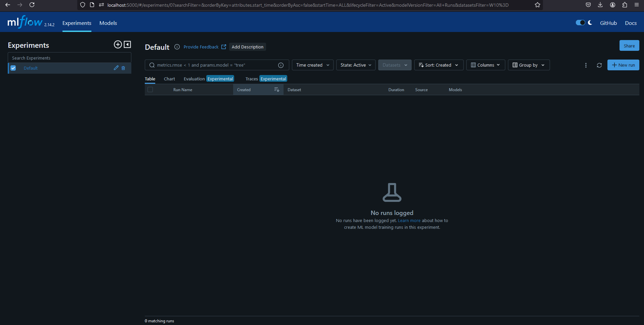Open browser downloads panel
The height and width of the screenshot is (325, 644).
(600, 5)
